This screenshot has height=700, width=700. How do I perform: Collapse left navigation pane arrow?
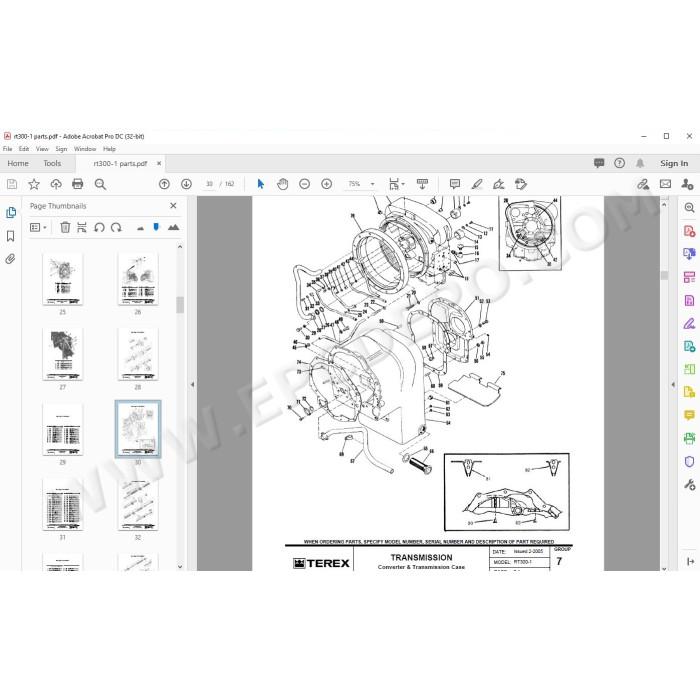pyautogui.click(x=192, y=384)
